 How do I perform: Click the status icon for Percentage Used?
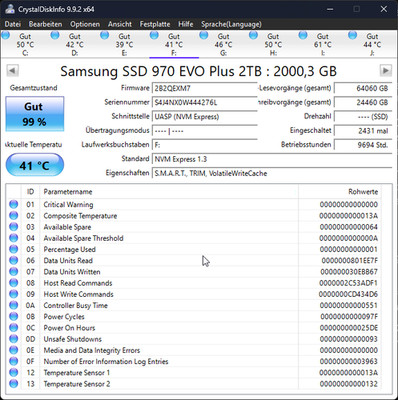tap(14, 249)
